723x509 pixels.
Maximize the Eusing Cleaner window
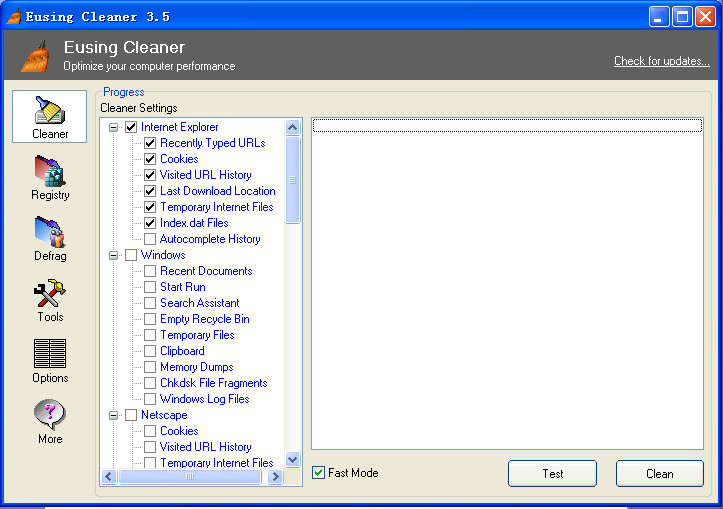click(x=682, y=17)
